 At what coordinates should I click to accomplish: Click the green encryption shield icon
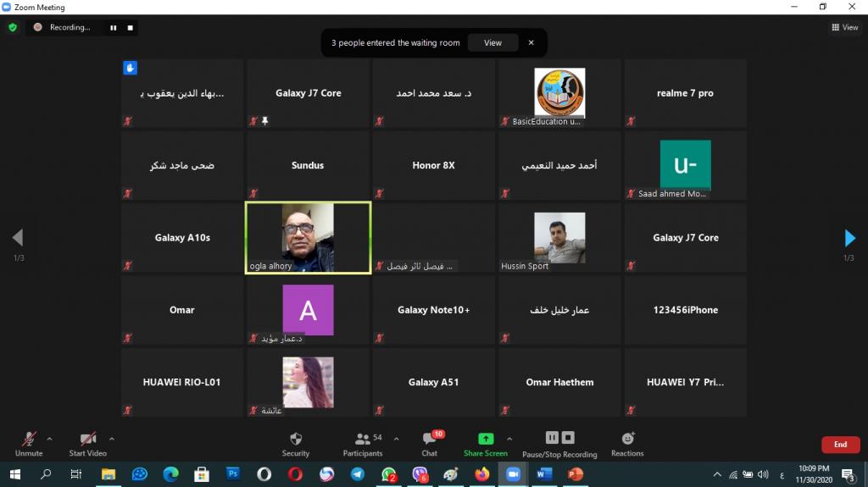tap(13, 27)
